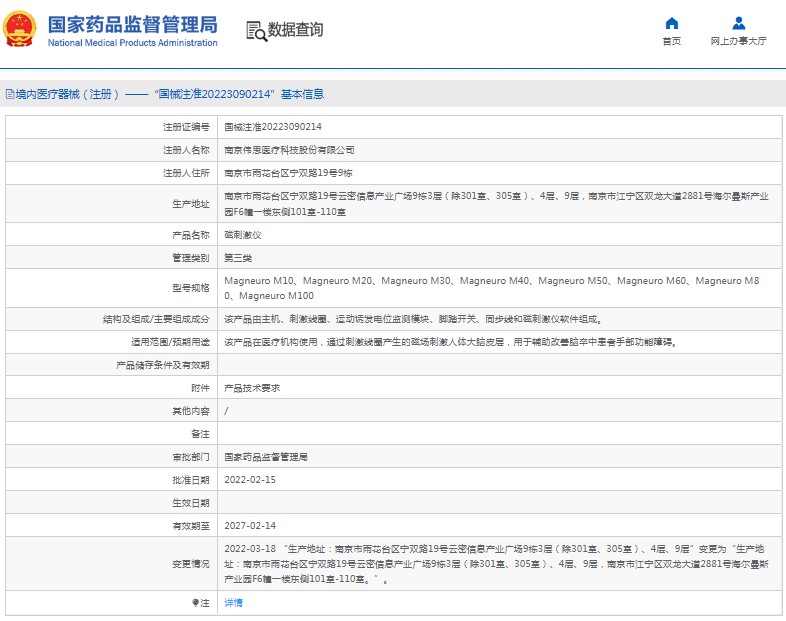The image size is (786, 621).
Task: Select the 附件 label
Action: [x=200, y=388]
